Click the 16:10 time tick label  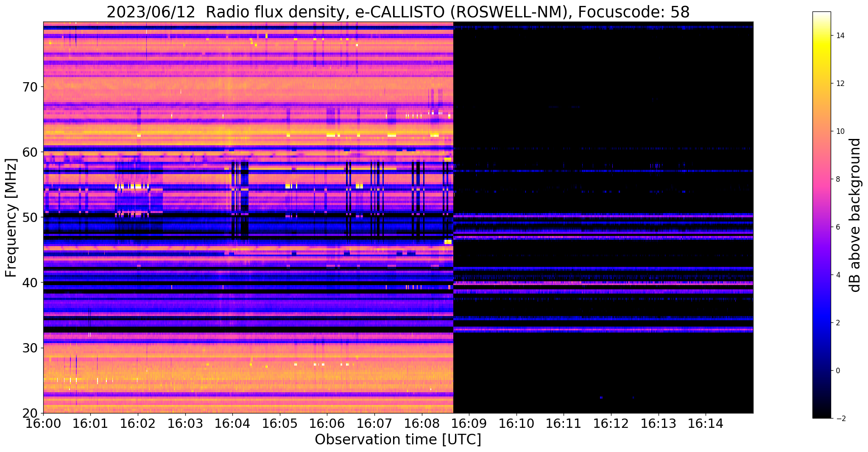pos(516,423)
